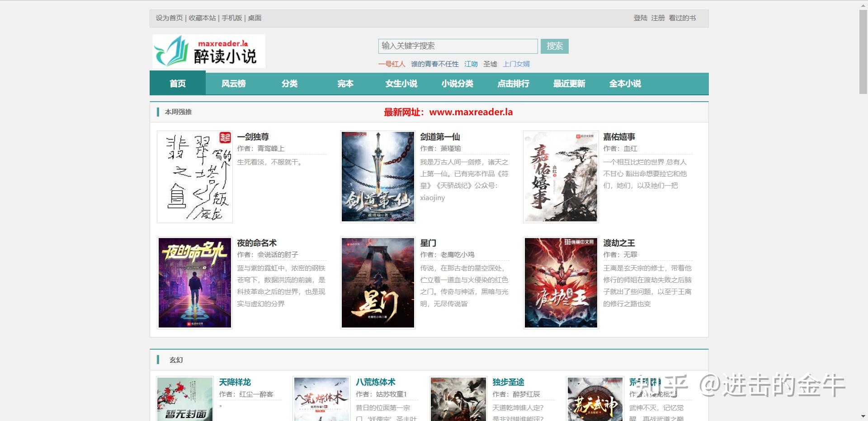Click the 醉读小说 maxreader.la site logo
This screenshot has width=868, height=421.
[x=209, y=51]
